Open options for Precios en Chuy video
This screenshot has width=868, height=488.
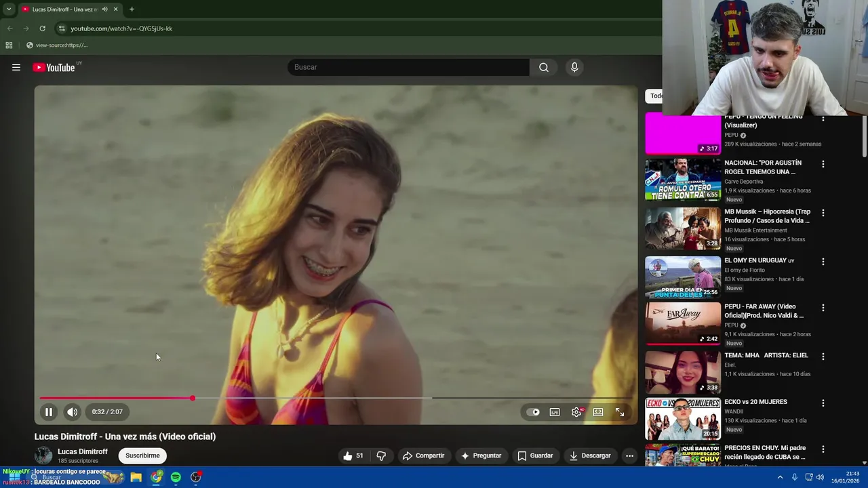click(823, 449)
